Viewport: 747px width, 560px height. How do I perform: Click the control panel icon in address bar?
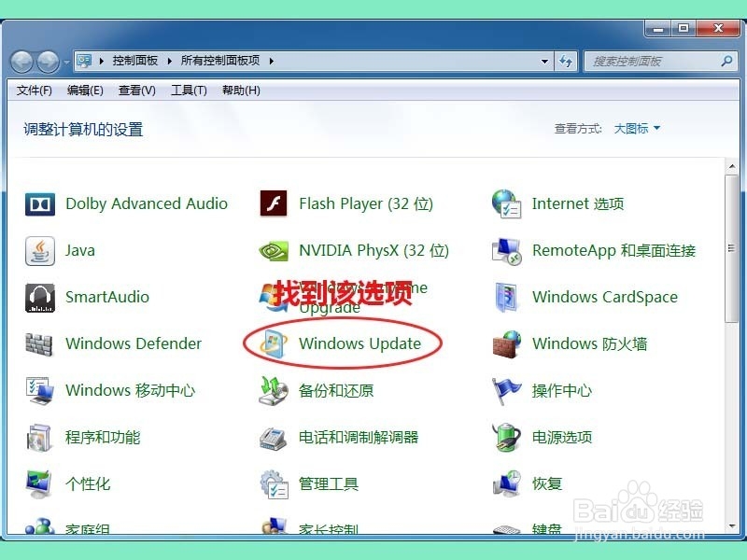84,61
